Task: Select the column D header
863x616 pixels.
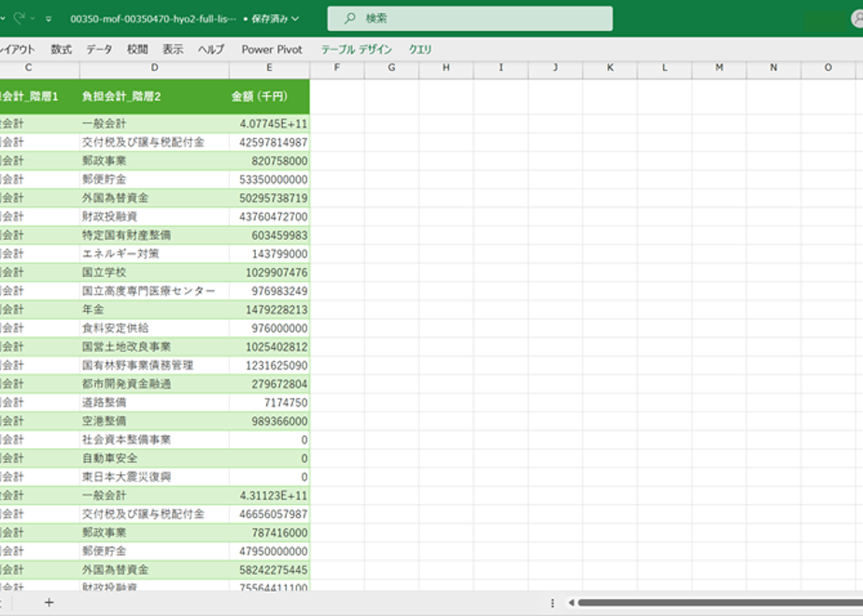Action: coord(154,67)
